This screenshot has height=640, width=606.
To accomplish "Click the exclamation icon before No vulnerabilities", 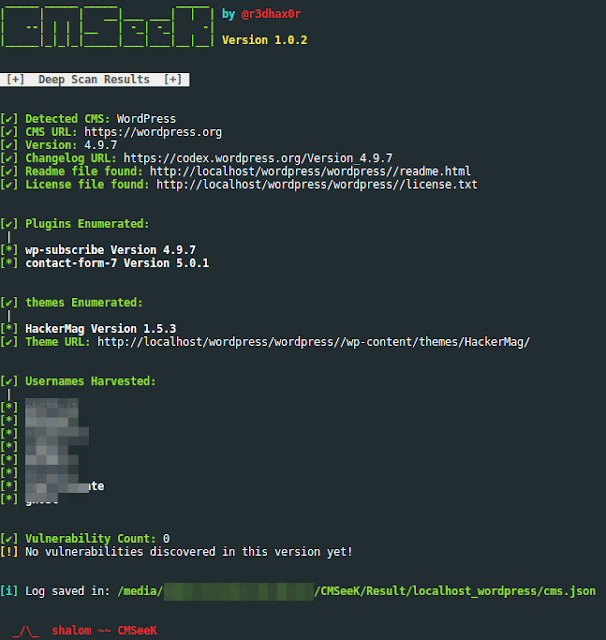I will point(9,552).
